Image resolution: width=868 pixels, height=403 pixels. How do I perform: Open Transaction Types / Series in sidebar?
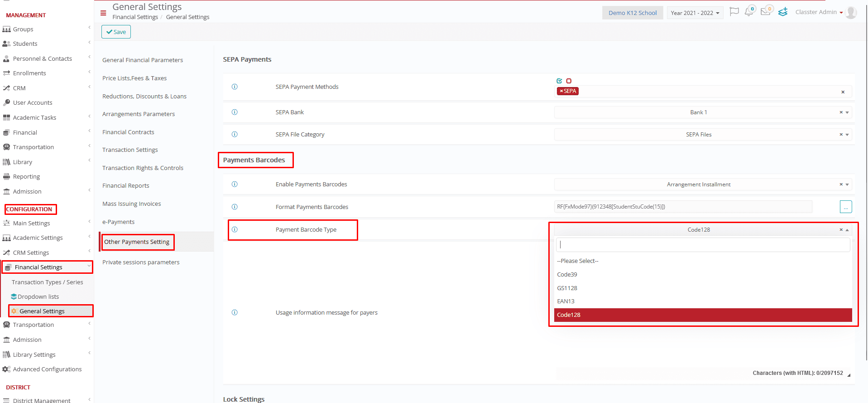(x=47, y=282)
